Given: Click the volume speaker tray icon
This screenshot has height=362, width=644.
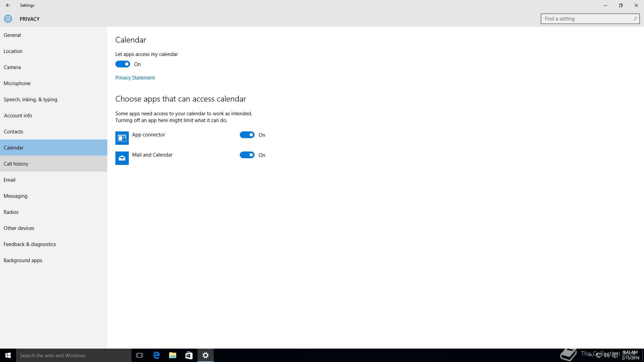Looking at the screenshot, I should coord(607,356).
